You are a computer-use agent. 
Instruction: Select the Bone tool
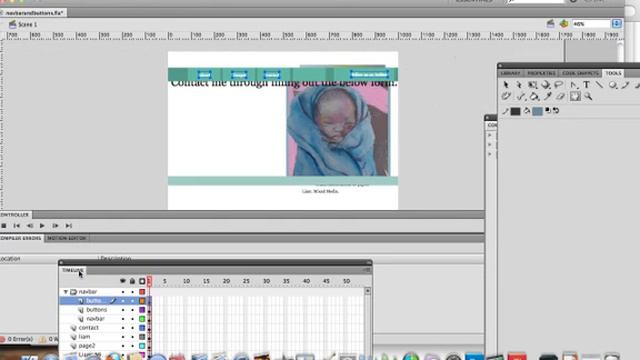[521, 96]
